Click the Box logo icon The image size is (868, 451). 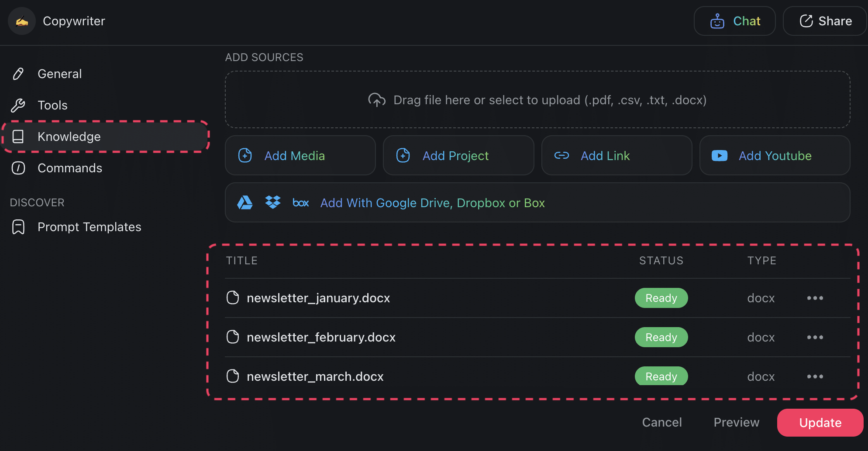(x=300, y=203)
